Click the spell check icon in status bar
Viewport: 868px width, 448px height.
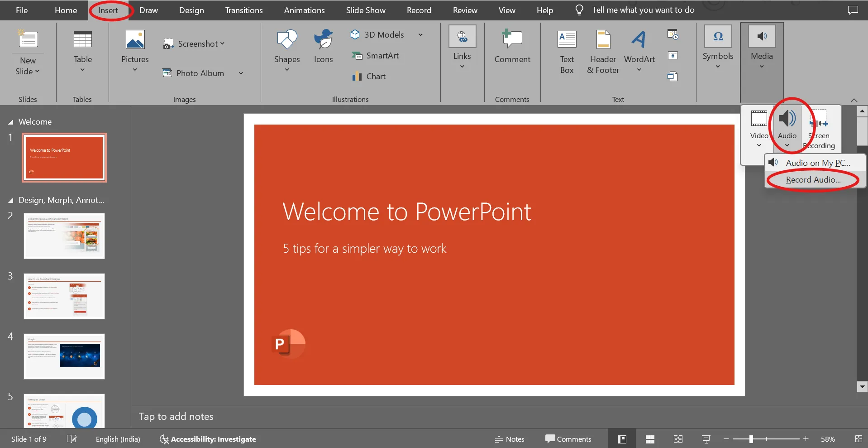coord(72,439)
